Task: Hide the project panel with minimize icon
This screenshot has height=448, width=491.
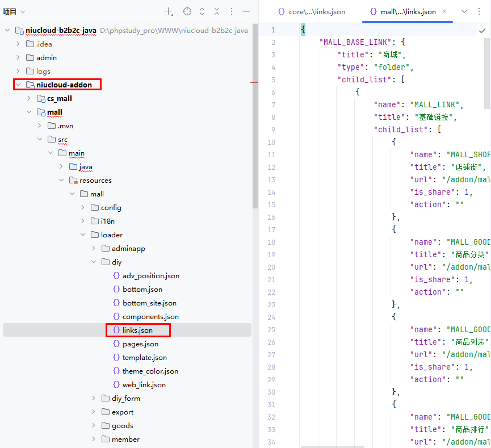Action: (x=246, y=11)
